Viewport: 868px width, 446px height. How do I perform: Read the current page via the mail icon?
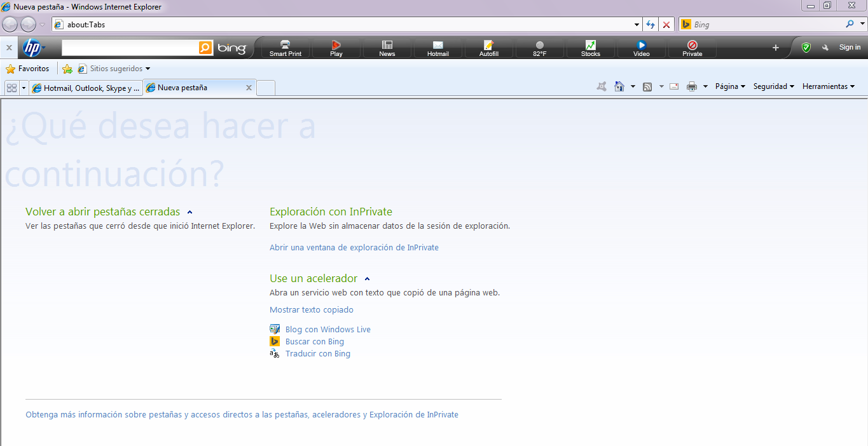[673, 86]
